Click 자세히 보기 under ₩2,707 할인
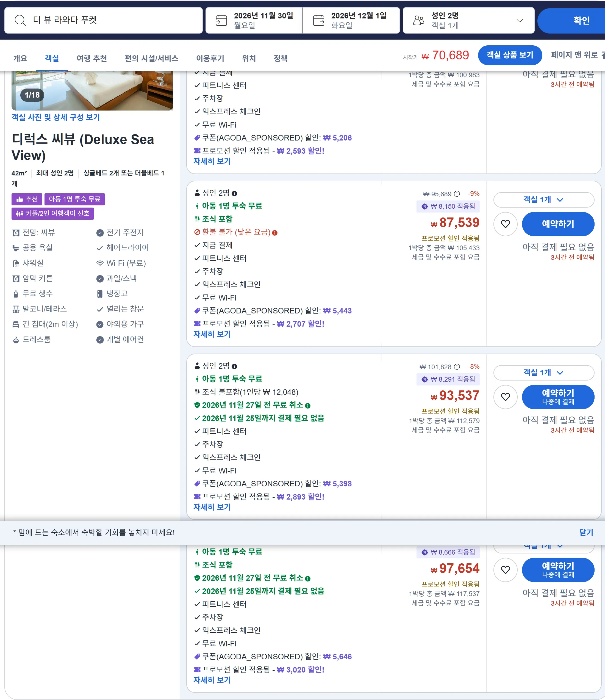The height and width of the screenshot is (700, 605). [x=212, y=334]
